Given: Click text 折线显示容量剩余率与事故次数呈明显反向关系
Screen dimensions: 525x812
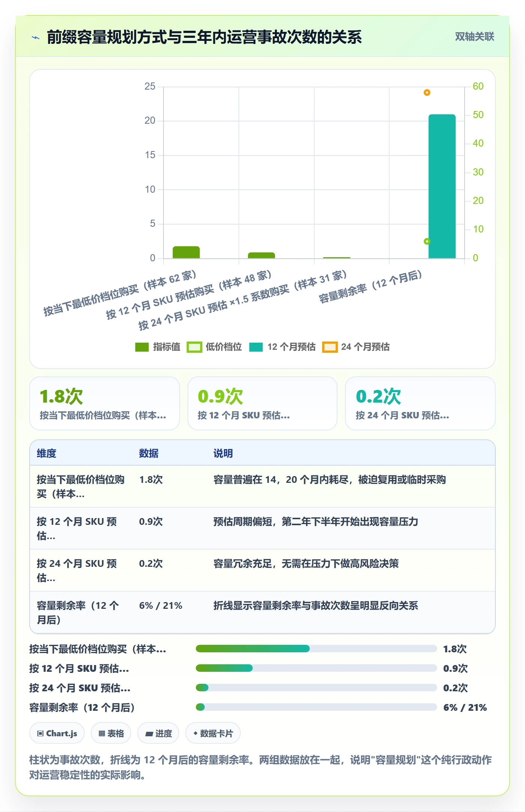Looking at the screenshot, I should pyautogui.click(x=316, y=605).
